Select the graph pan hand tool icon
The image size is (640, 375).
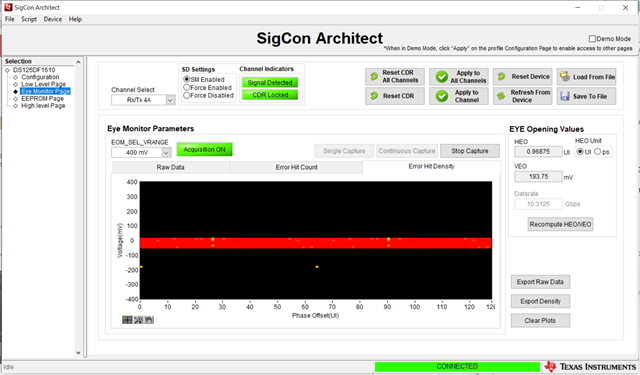coord(149,320)
